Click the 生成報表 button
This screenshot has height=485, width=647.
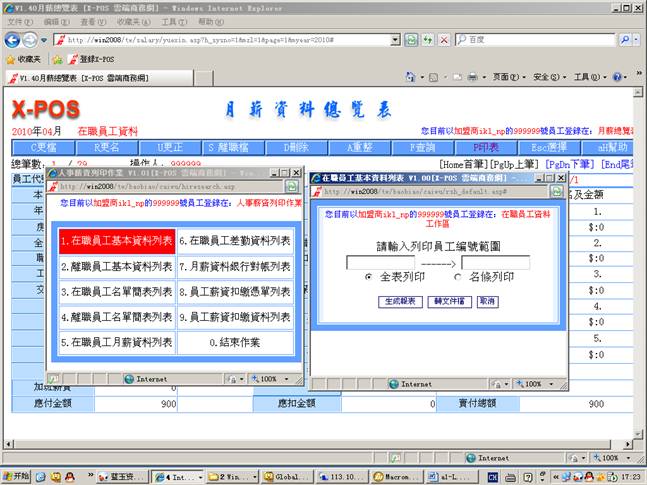coord(399,301)
